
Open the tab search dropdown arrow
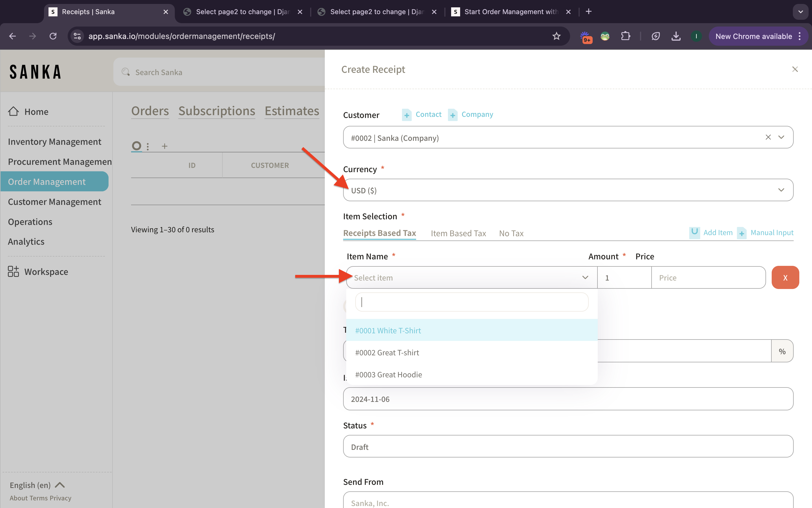[801, 12]
